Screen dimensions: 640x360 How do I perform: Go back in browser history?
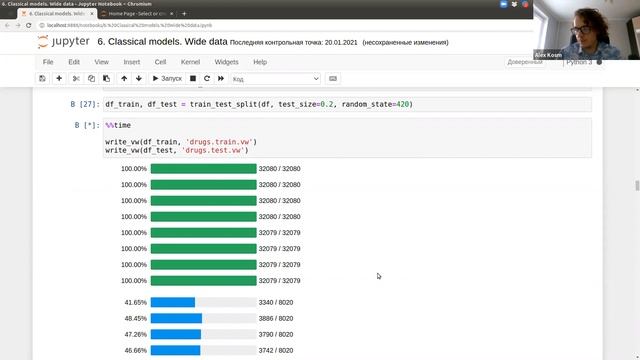pos(7,25)
